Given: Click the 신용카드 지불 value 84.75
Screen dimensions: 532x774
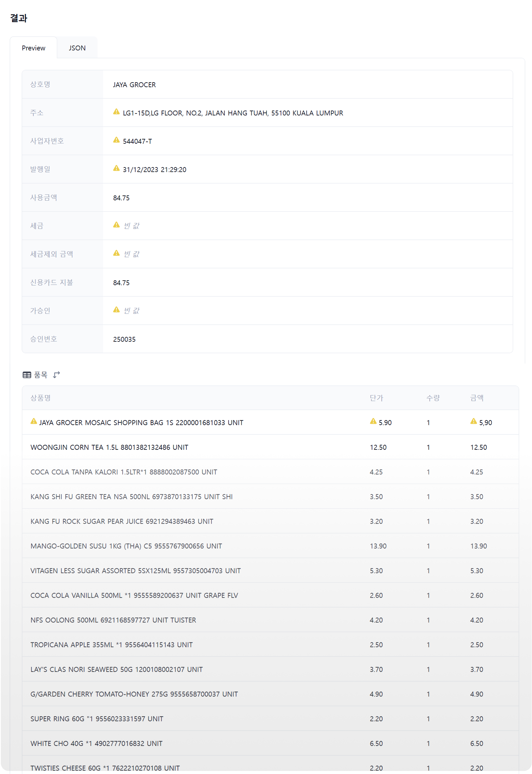Looking at the screenshot, I should point(121,283).
